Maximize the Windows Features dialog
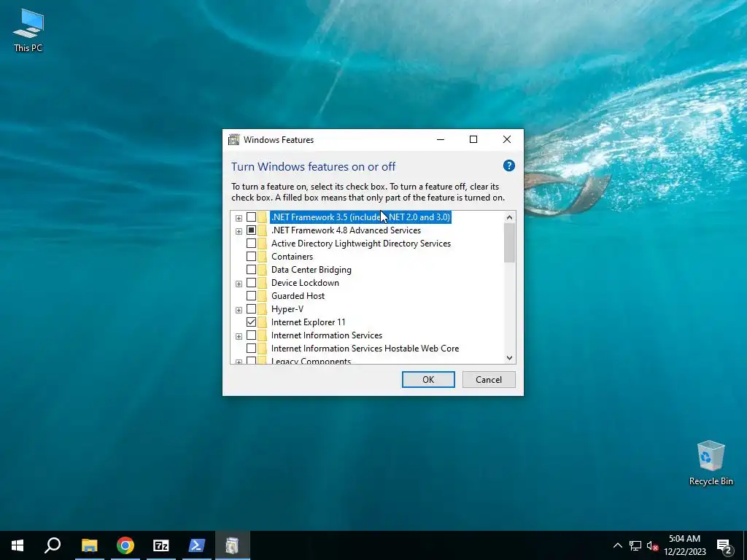The width and height of the screenshot is (747, 560). tap(473, 139)
